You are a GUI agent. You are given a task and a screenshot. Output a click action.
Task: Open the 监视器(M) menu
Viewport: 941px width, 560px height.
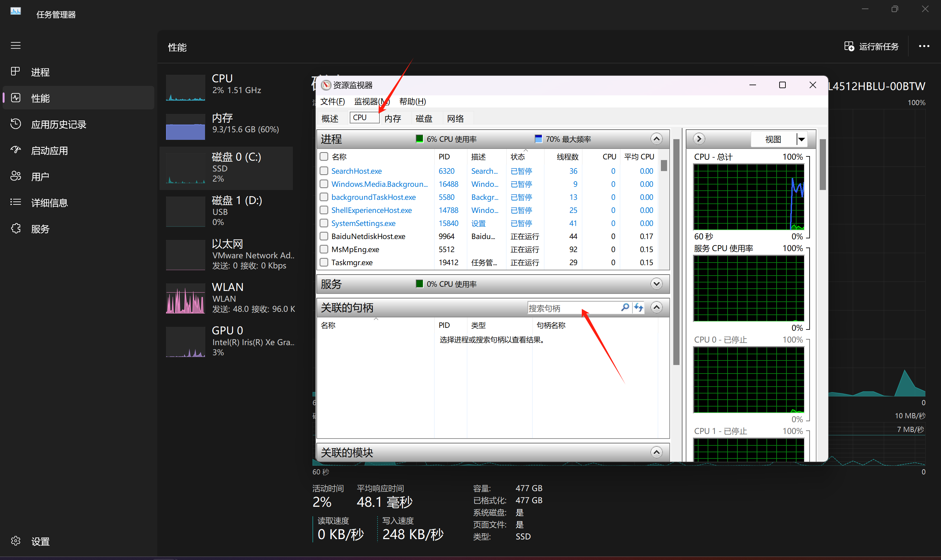[372, 102]
